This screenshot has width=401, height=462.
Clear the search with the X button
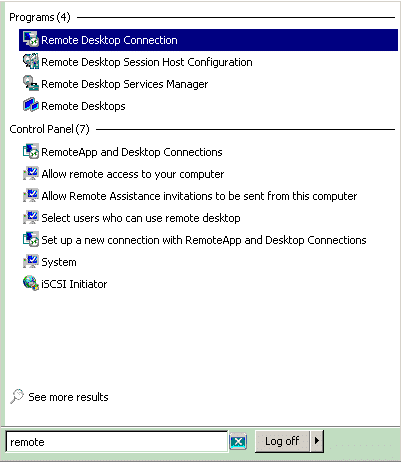(238, 442)
